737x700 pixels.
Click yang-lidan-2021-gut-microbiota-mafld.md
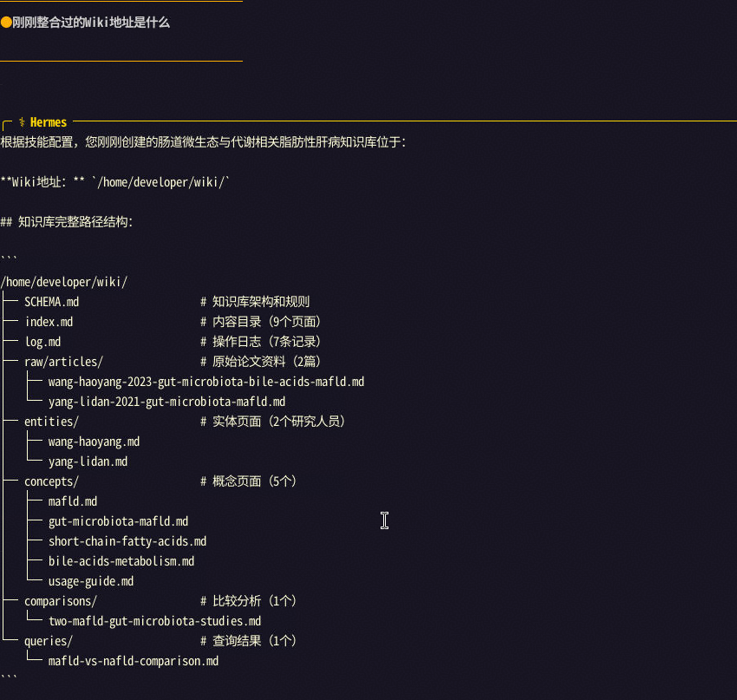pos(166,402)
